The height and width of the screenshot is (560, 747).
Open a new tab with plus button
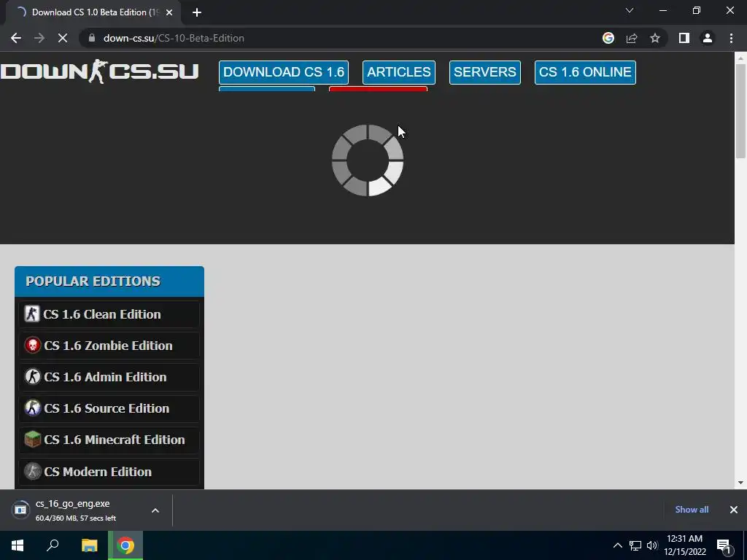[x=197, y=12]
